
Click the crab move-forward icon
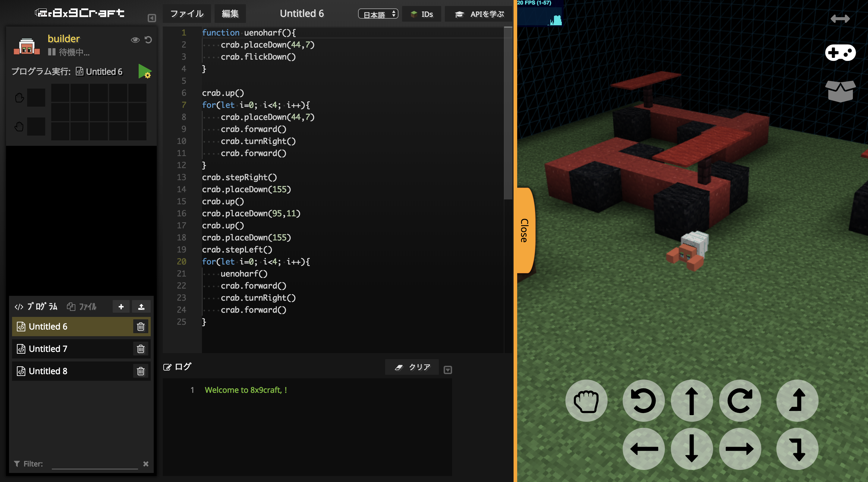(x=691, y=401)
